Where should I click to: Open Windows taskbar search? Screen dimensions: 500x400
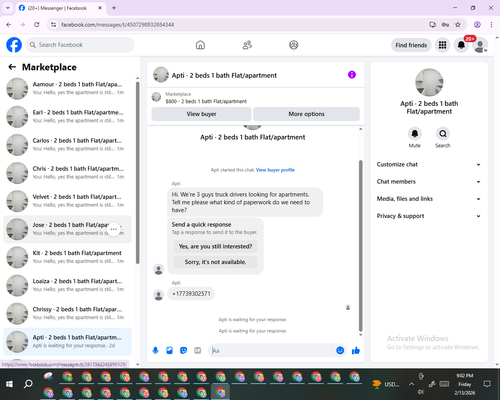point(28,384)
